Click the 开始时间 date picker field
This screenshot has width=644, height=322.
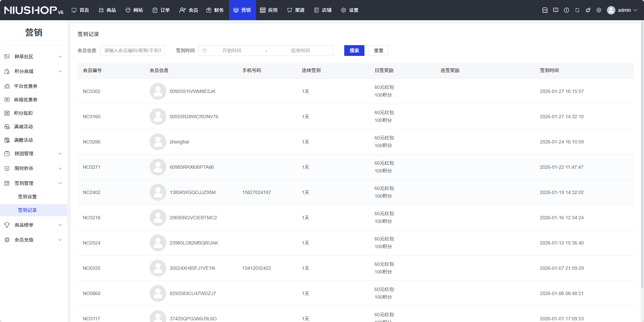232,51
